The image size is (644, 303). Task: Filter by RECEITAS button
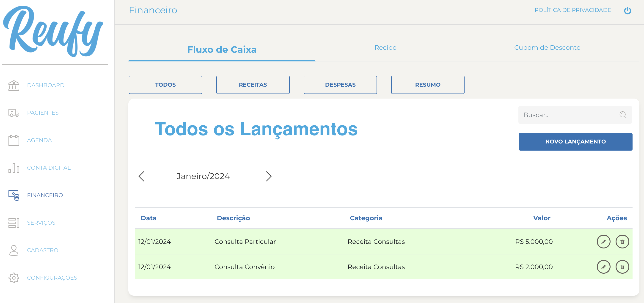point(253,85)
